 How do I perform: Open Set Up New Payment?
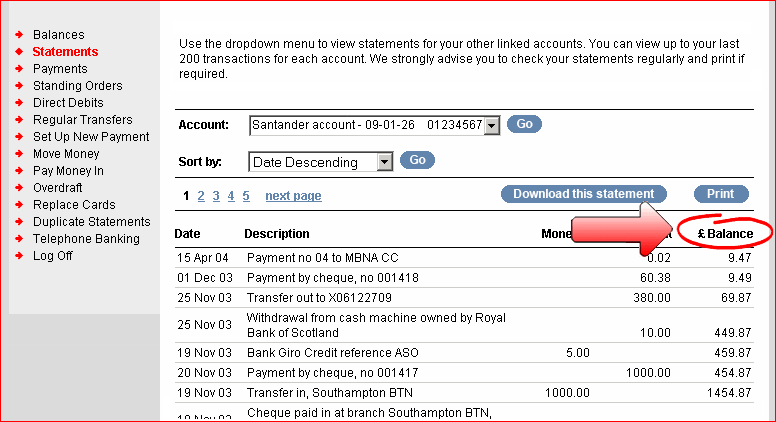[x=91, y=137]
